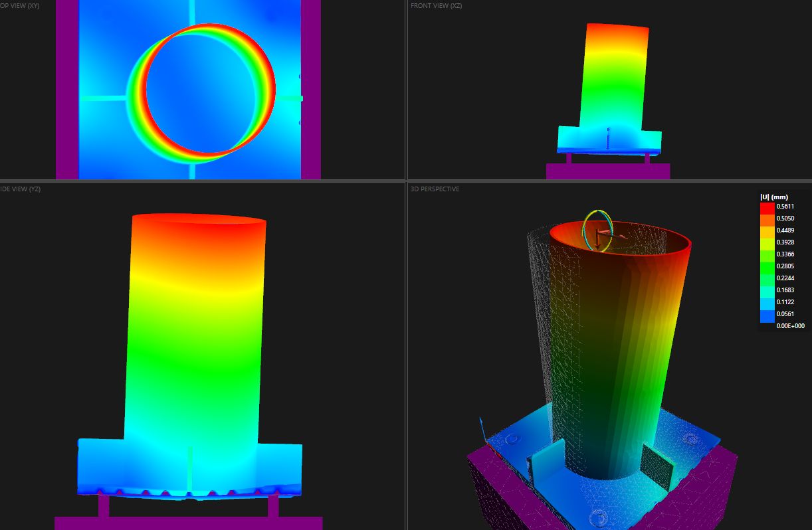Click the TOP VIEW (XY) viewport label
Image resolution: width=812 pixels, height=530 pixels.
coord(20,6)
